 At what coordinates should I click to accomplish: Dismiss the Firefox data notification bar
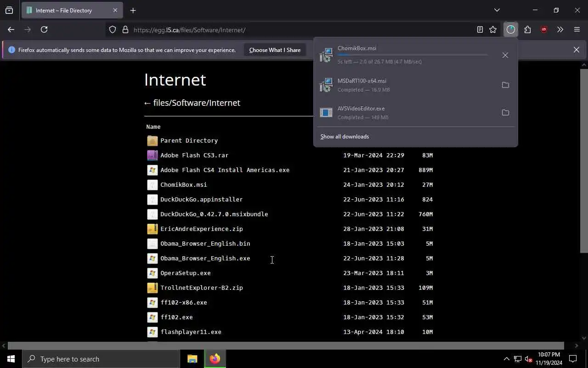pos(576,50)
